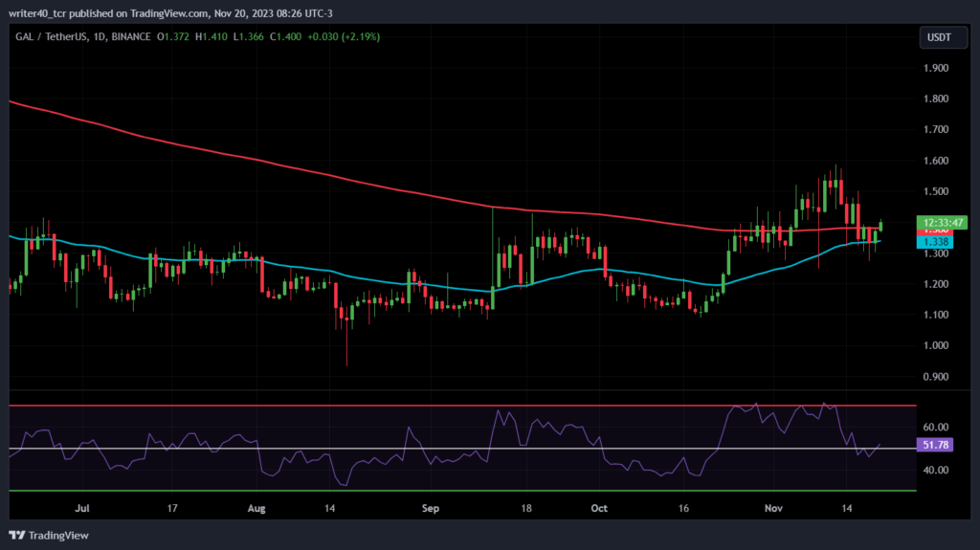Click the close value C1.400

click(285, 37)
